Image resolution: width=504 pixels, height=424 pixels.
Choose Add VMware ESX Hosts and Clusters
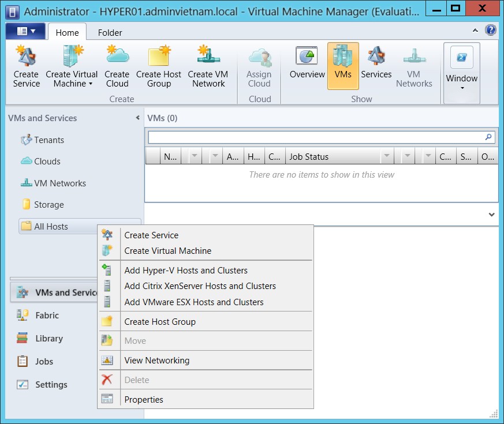point(206,302)
